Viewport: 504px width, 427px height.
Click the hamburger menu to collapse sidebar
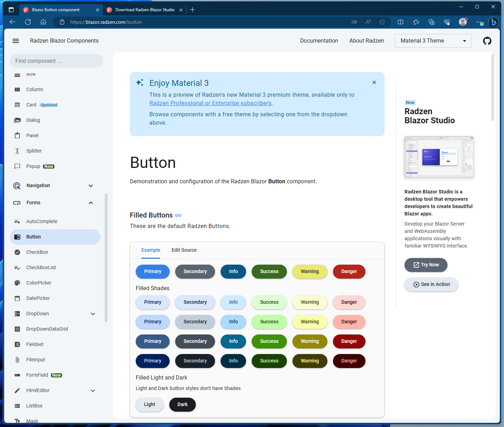click(15, 41)
